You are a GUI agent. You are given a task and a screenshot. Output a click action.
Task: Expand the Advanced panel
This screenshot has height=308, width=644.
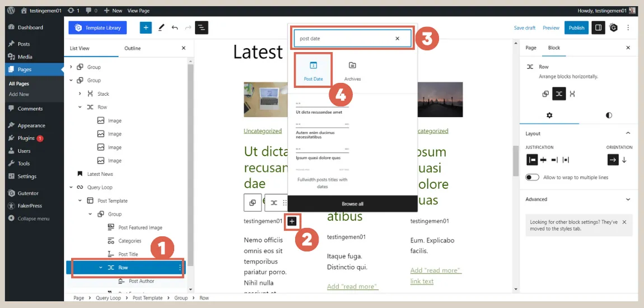click(x=579, y=199)
